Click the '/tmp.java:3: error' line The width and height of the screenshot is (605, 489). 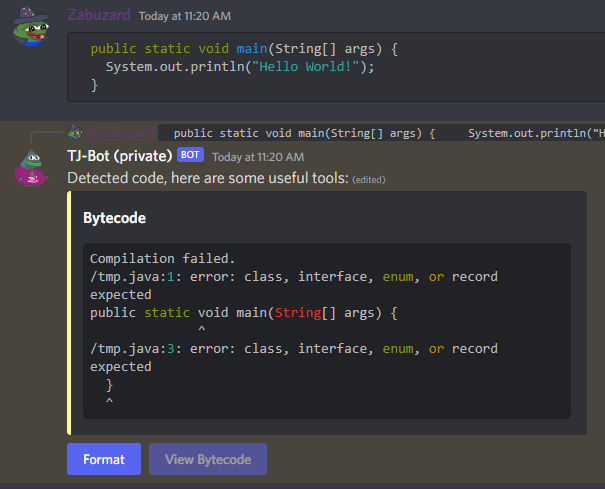(x=294, y=349)
